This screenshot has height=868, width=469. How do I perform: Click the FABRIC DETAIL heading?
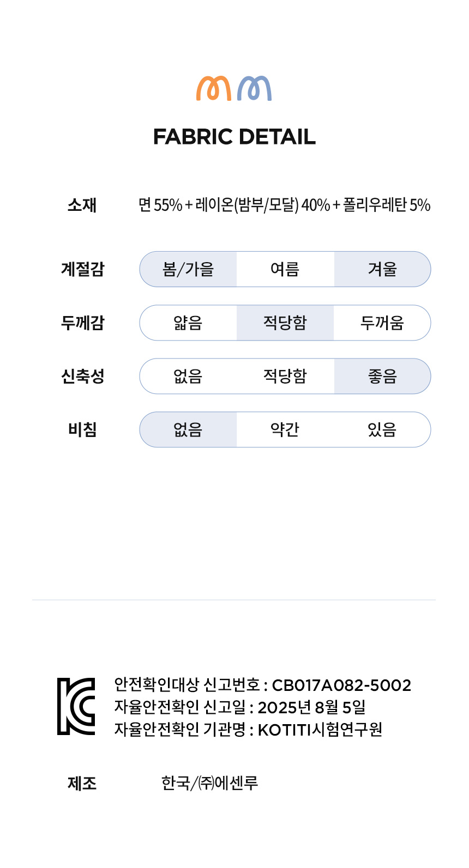(234, 137)
